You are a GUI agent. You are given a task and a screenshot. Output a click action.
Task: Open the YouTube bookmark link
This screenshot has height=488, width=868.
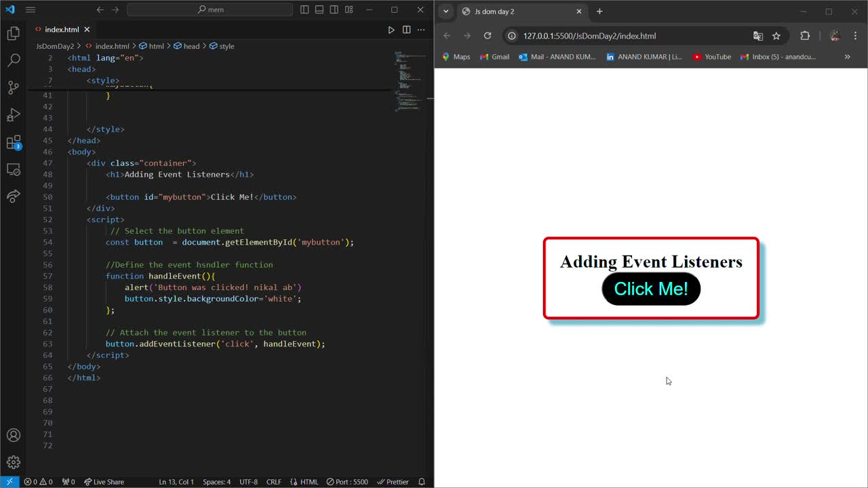pos(712,57)
